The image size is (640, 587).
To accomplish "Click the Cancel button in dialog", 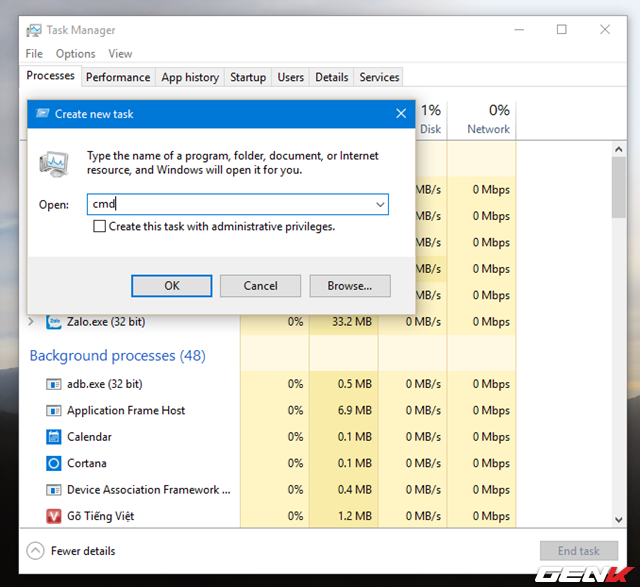I will [260, 286].
